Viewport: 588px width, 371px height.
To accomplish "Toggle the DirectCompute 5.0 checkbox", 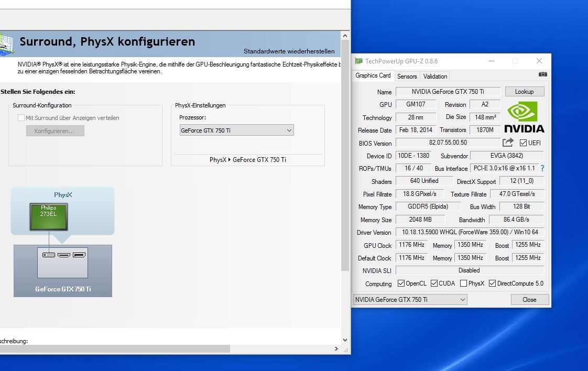I will click(x=493, y=283).
